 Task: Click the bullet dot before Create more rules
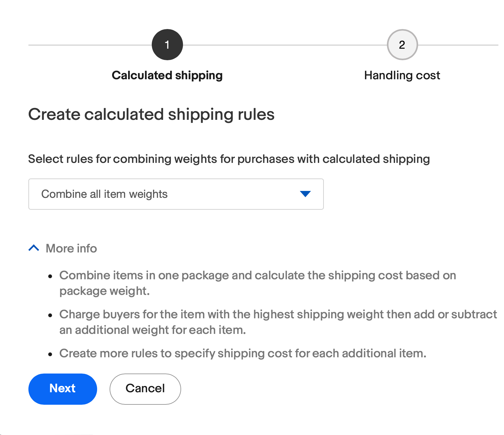point(50,354)
